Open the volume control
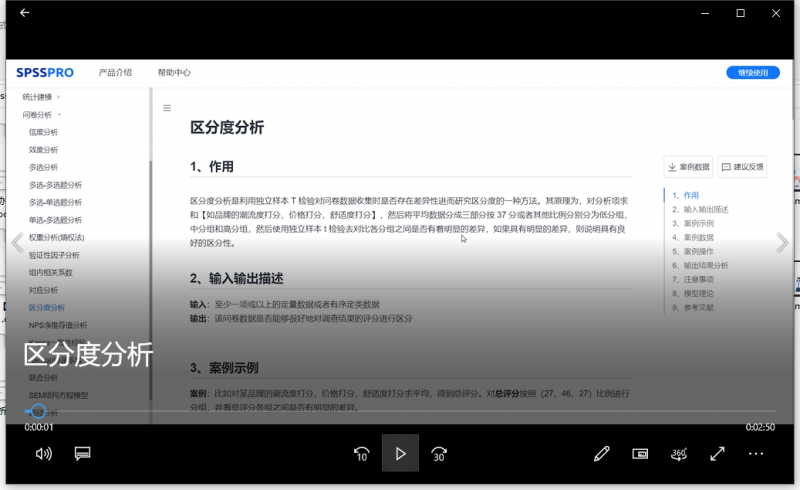800x490 pixels. pos(43,453)
